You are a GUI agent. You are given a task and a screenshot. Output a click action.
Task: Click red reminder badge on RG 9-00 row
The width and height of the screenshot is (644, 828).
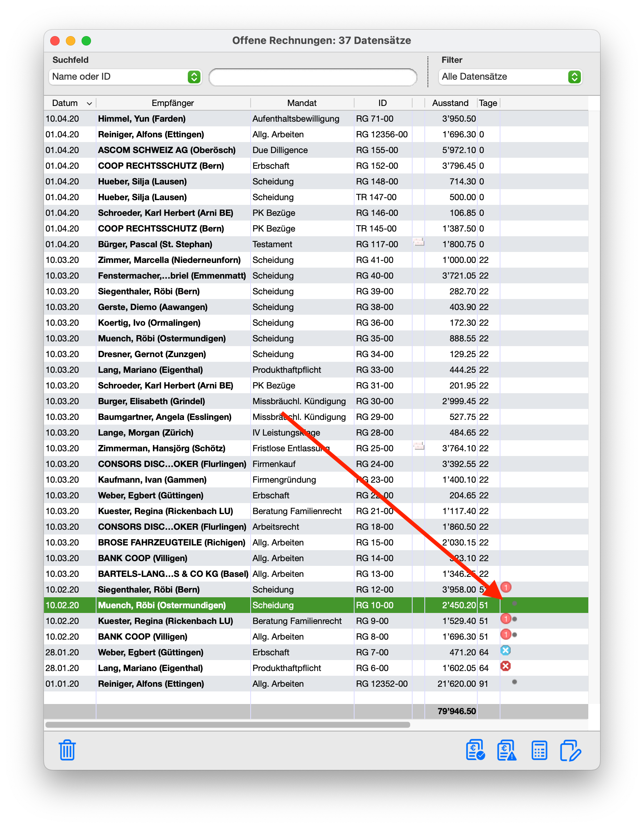pos(506,619)
